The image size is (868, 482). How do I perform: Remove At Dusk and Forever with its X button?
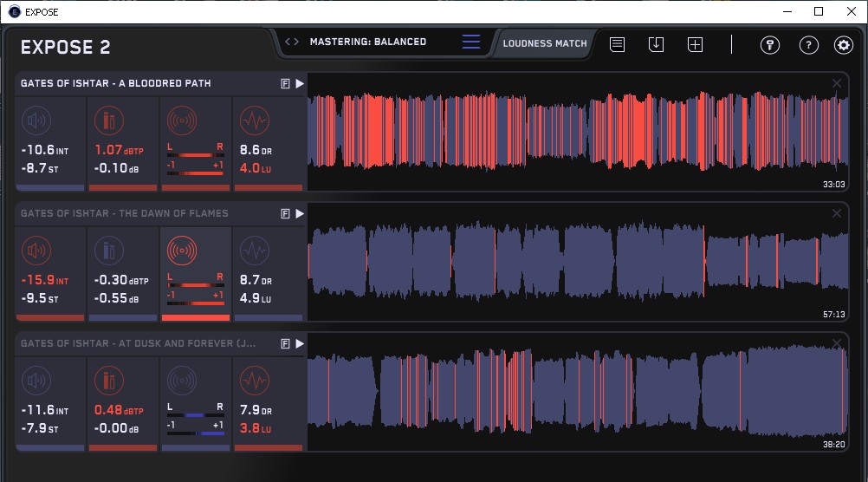(x=837, y=343)
